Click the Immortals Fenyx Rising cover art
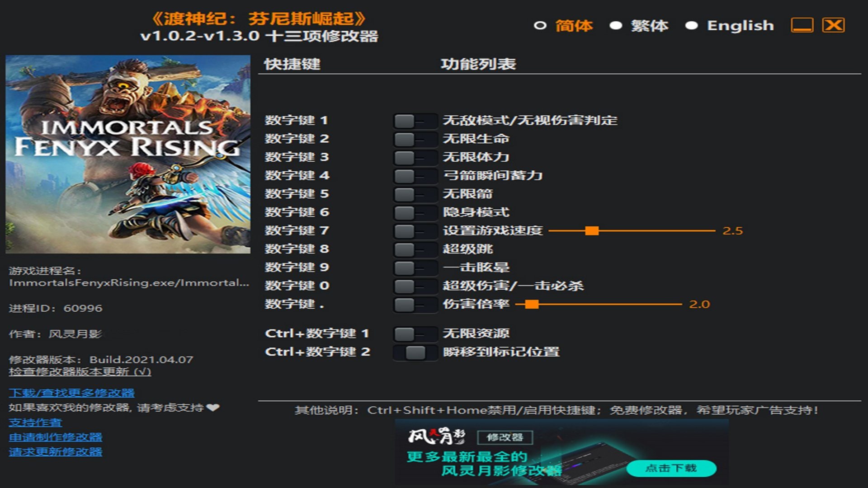868x488 pixels. (x=128, y=154)
